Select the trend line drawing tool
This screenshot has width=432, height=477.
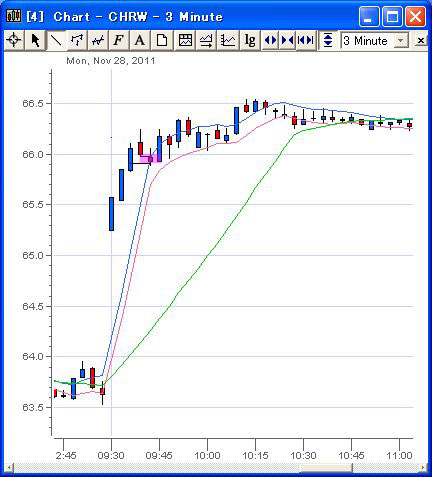[x=56, y=40]
